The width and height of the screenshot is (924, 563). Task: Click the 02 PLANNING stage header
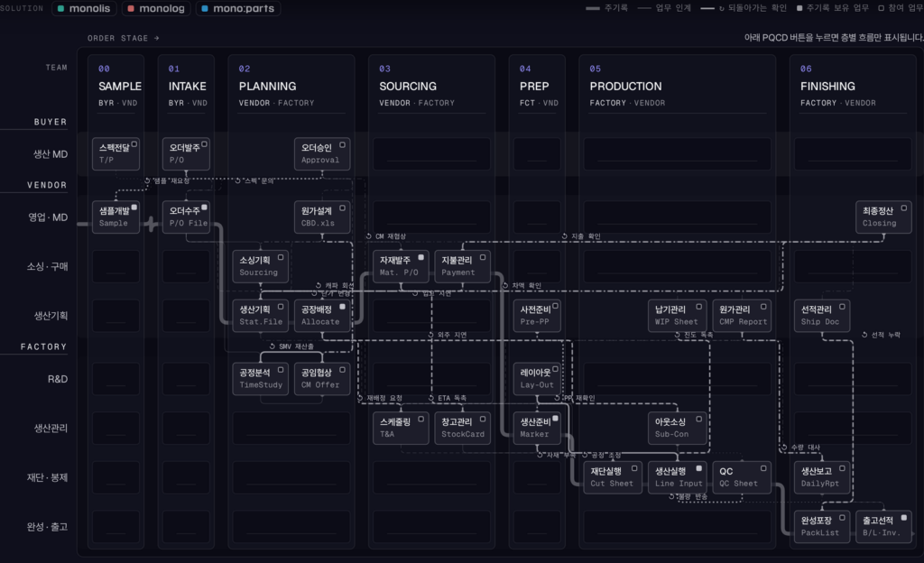(291, 86)
